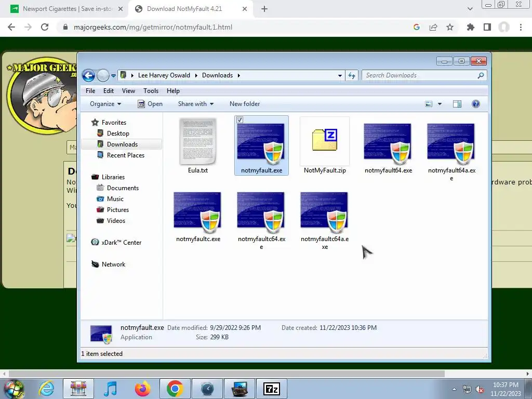This screenshot has width=532, height=399.
Task: Click Chrome share page icon
Action: click(433, 27)
